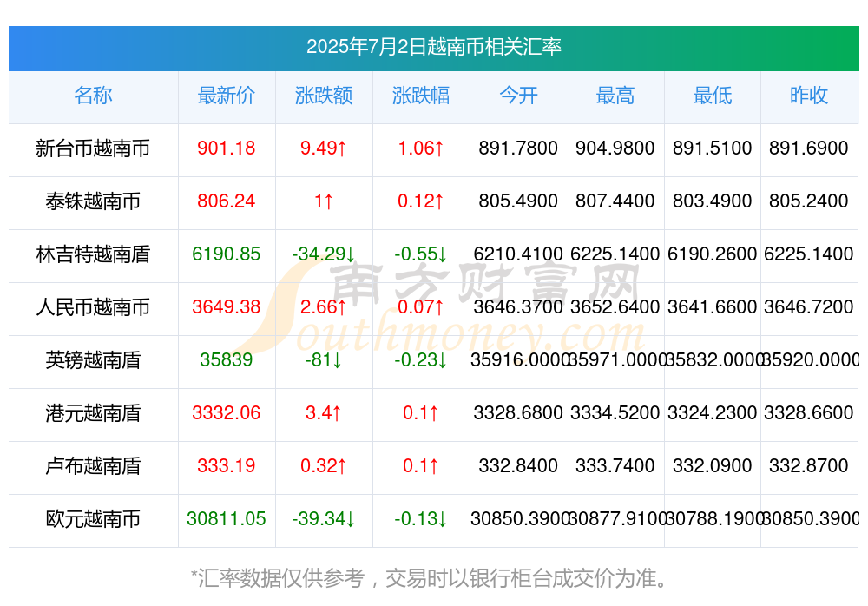Click change amount -34.29↓
Image resolution: width=868 pixels, height=606 pixels.
pos(323,254)
